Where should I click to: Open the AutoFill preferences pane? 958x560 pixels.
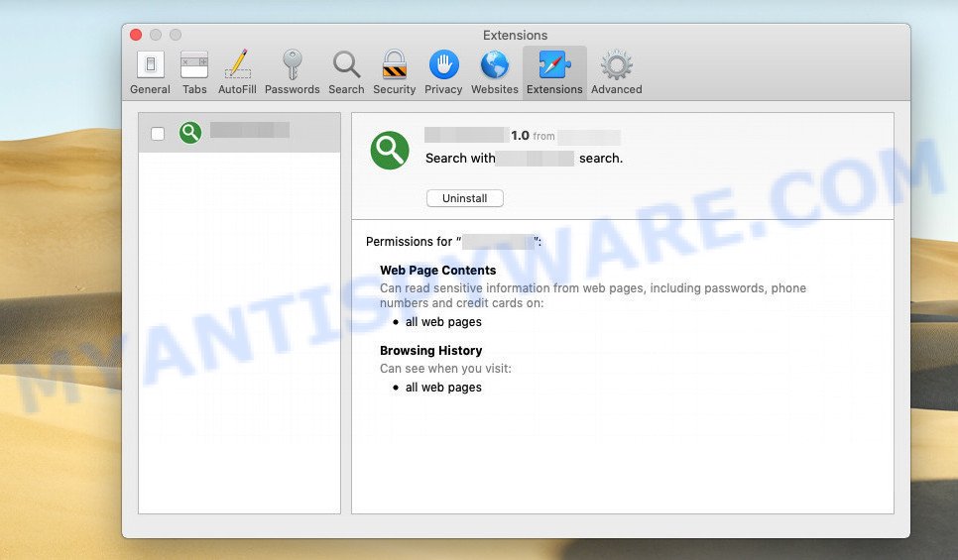click(x=237, y=72)
